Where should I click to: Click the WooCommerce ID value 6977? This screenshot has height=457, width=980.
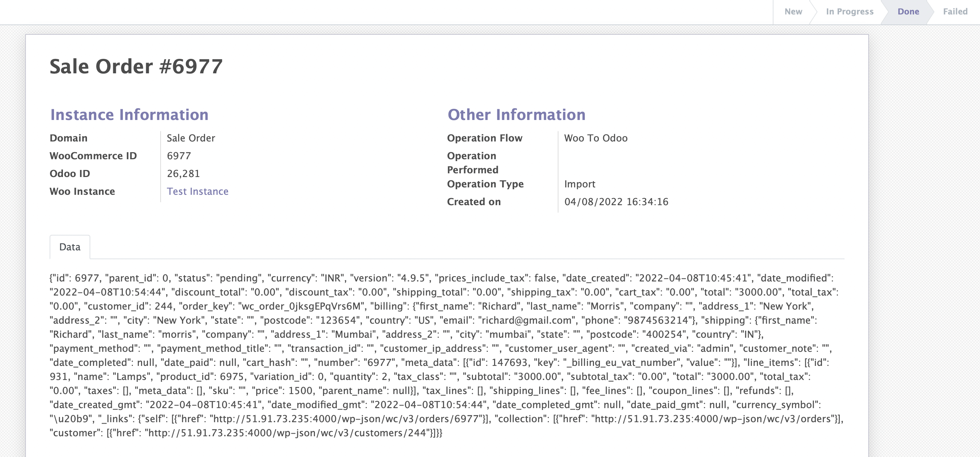(x=179, y=156)
